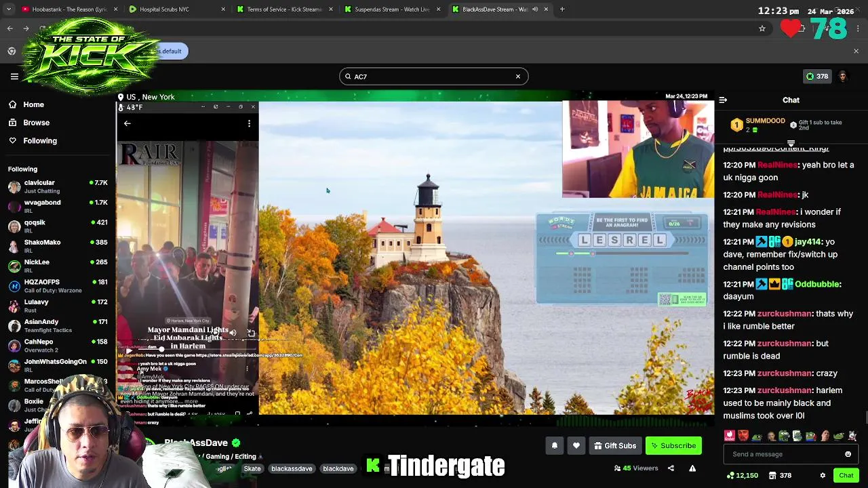Open three-dot menu in streamed phone window
868x488 pixels.
pyautogui.click(x=249, y=123)
